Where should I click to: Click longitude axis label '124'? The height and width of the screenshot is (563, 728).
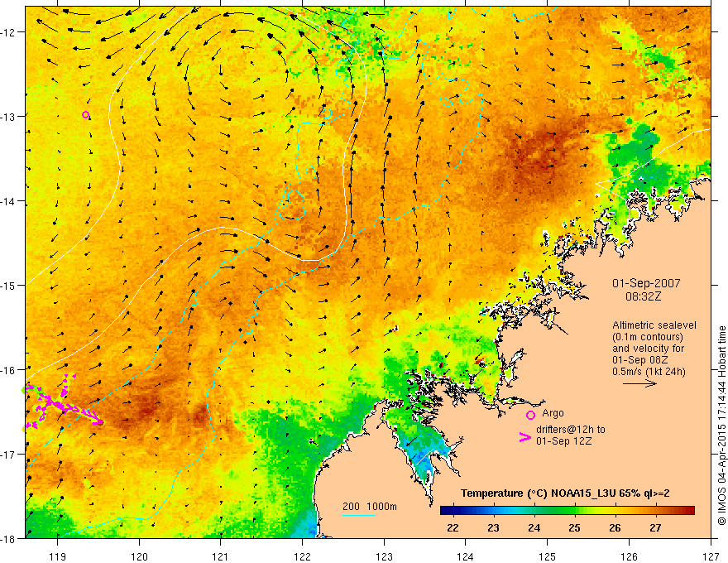click(466, 556)
